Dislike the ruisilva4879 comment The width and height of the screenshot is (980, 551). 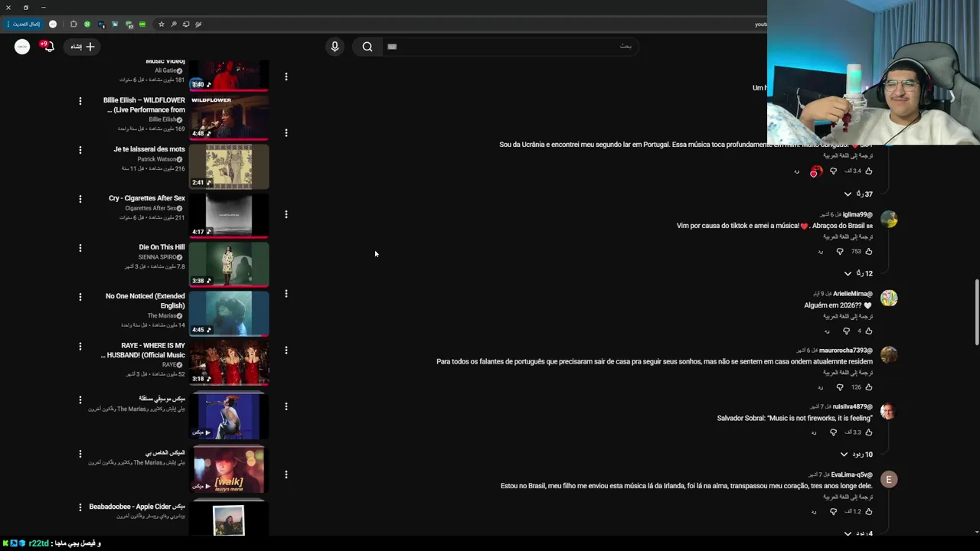pos(834,432)
